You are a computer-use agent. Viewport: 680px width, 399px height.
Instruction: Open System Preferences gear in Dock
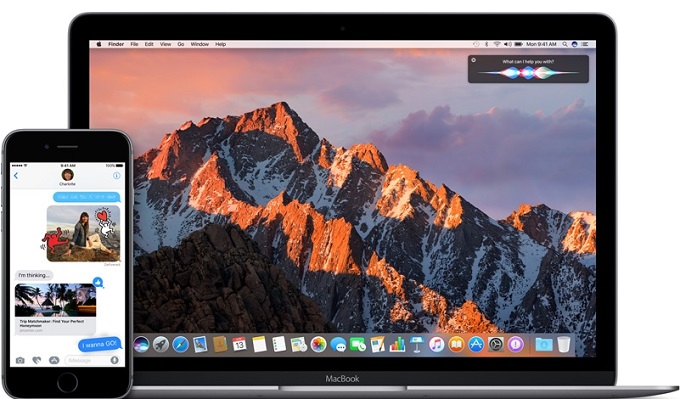click(496, 345)
